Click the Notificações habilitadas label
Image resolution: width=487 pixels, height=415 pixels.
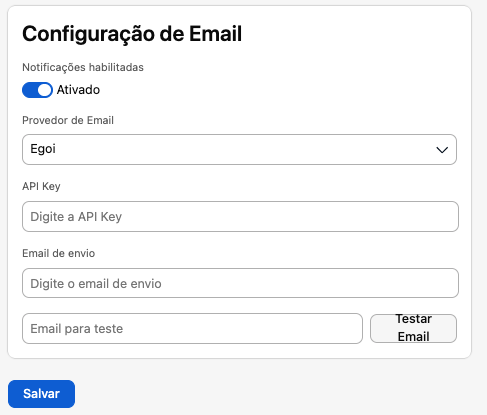[83, 67]
